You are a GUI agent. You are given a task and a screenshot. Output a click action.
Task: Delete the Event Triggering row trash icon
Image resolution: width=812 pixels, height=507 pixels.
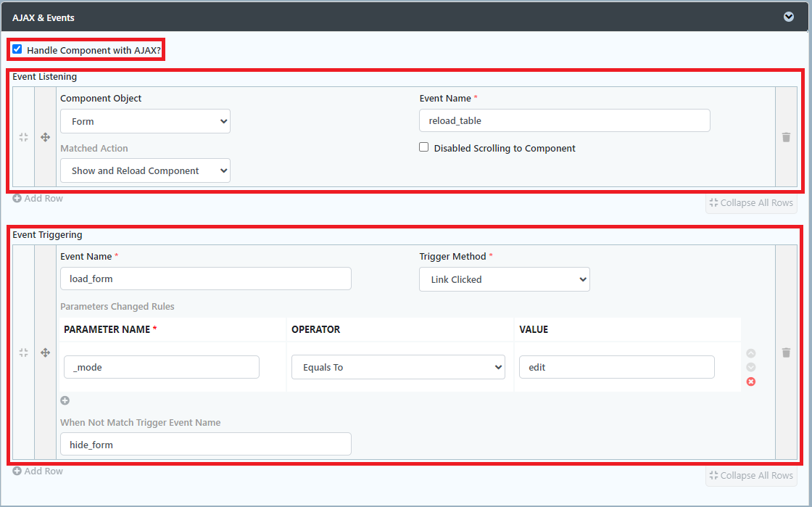point(786,353)
